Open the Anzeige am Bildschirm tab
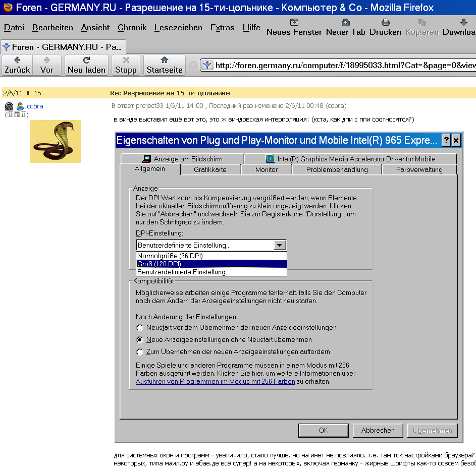The width and height of the screenshot is (476, 473). click(182, 158)
